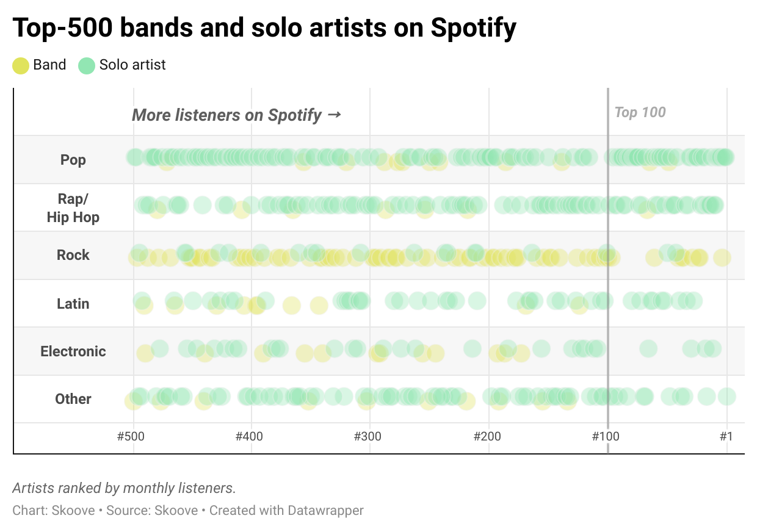
Task: Open the "Created with Datawrapper" link
Action: coord(286,510)
